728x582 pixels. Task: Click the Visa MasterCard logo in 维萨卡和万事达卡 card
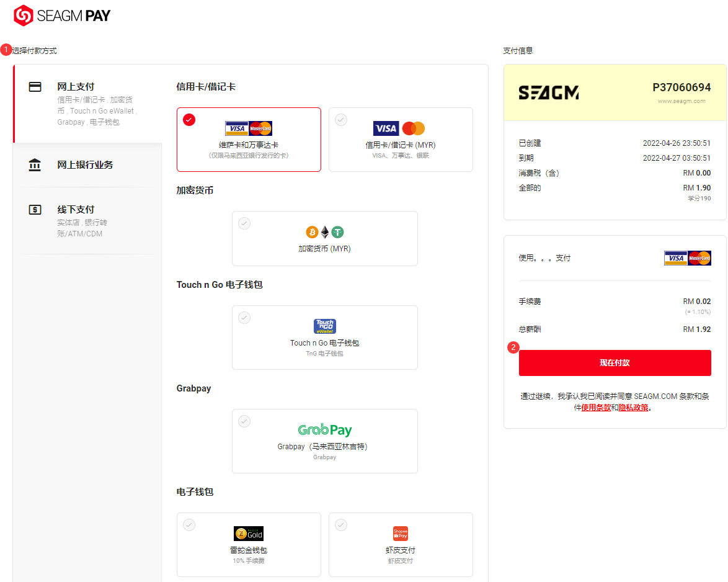pyautogui.click(x=249, y=128)
